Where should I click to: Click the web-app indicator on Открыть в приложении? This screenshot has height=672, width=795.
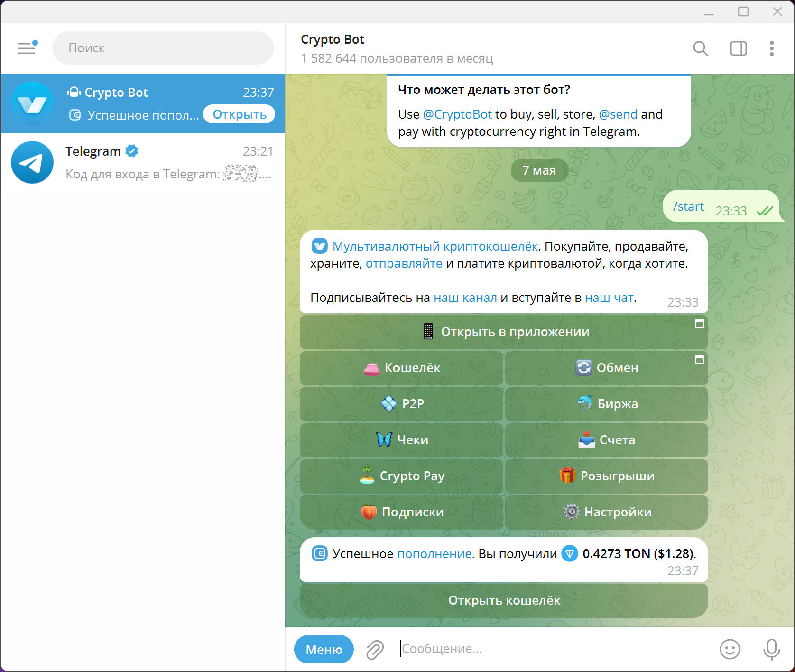(x=700, y=324)
